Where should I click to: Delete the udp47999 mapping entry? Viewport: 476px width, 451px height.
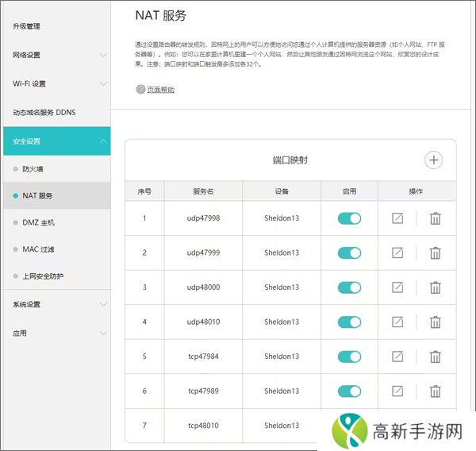click(x=435, y=253)
